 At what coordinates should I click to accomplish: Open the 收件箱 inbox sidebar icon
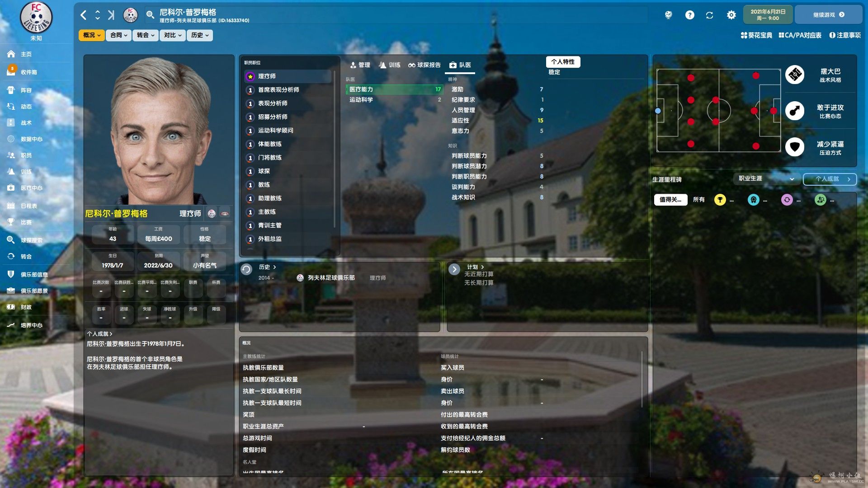(11, 71)
